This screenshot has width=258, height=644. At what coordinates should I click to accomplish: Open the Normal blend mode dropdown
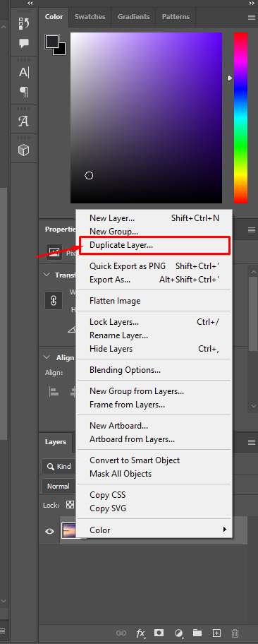click(59, 486)
